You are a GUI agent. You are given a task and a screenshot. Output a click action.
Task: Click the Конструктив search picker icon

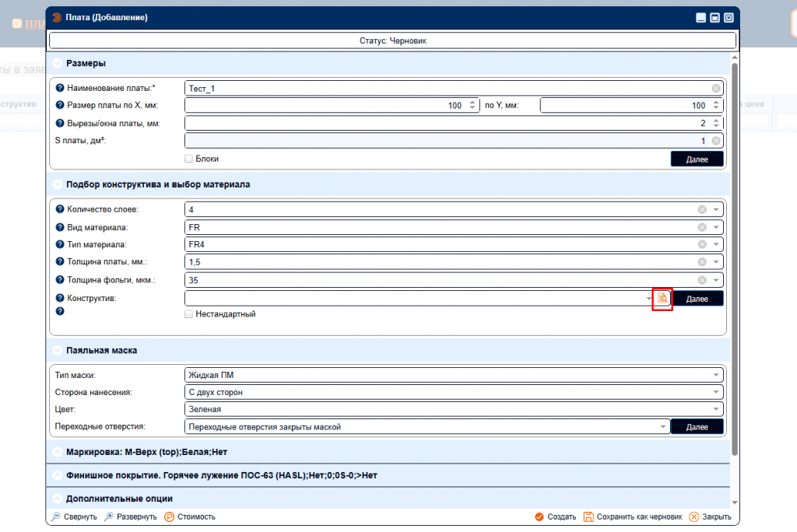[x=662, y=298]
